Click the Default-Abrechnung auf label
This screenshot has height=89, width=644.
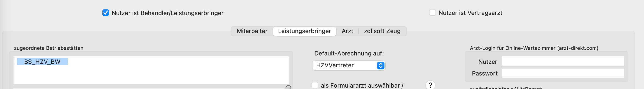click(349, 53)
